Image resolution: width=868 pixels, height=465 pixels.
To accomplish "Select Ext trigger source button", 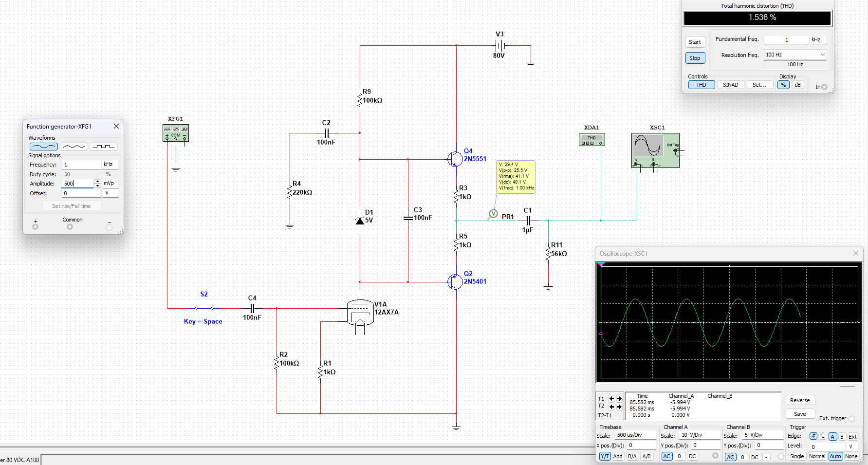I will tap(852, 436).
